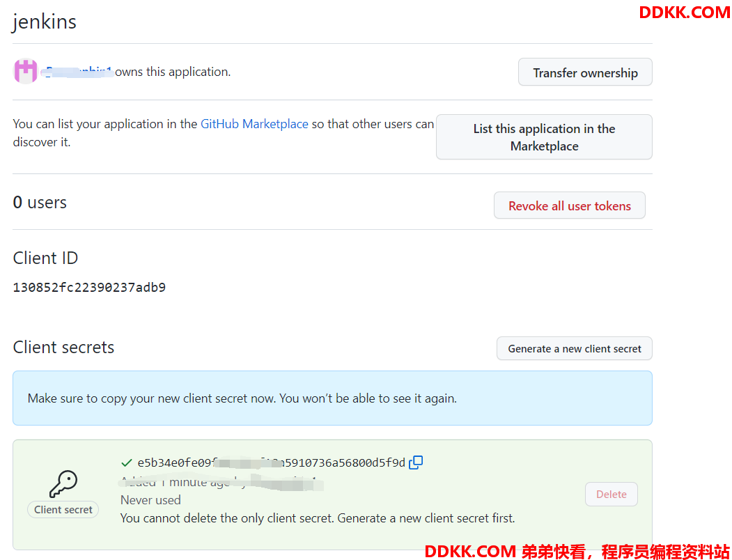List this application in the Marketplace
732x560 pixels.
tap(544, 137)
